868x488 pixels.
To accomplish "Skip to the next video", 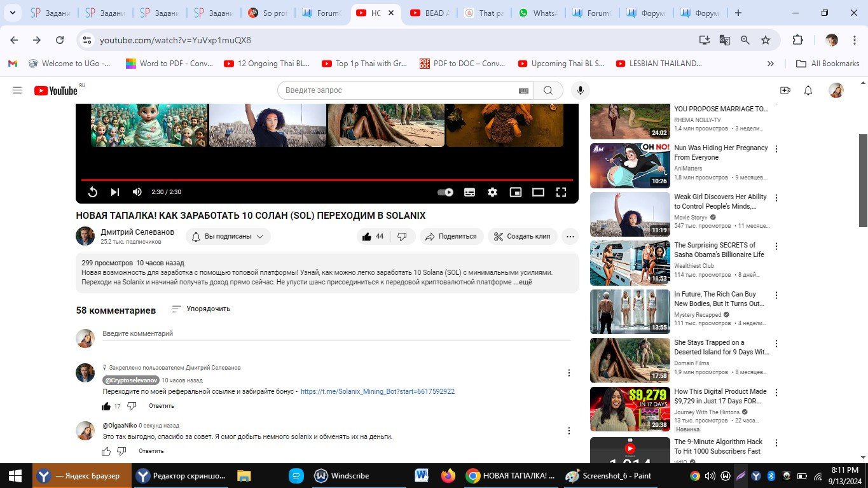I will click(115, 192).
